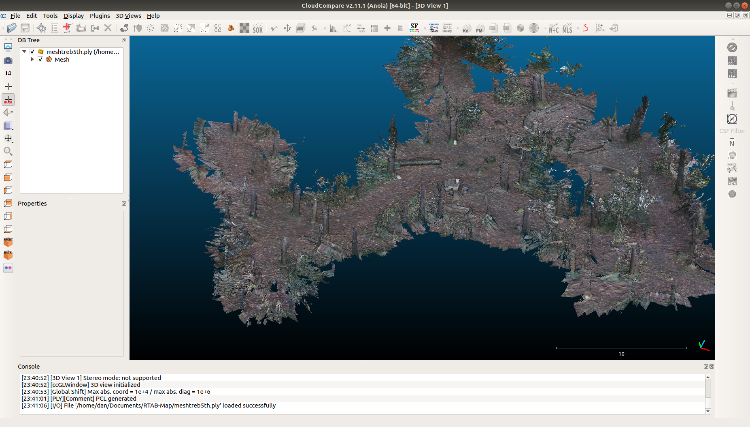The width and height of the screenshot is (750, 427).
Task: Click the SOR filter icon
Action: tap(256, 28)
